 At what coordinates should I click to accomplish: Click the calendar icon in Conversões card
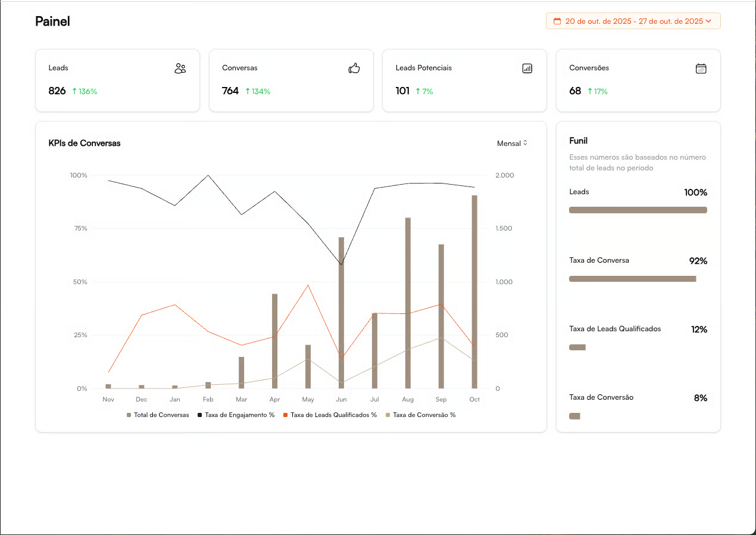(x=701, y=69)
